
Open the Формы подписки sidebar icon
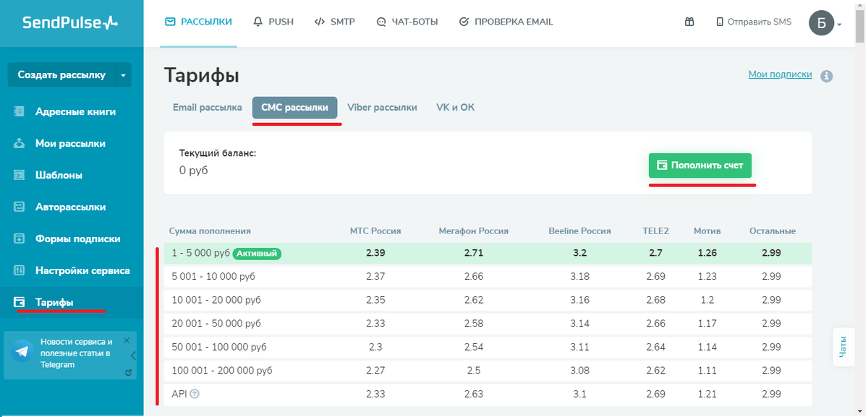[x=20, y=239]
